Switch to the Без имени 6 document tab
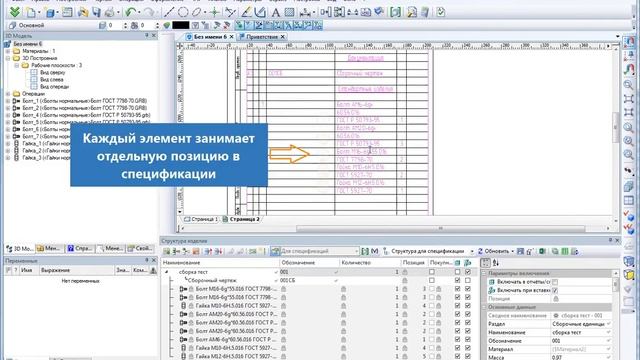Screen dimensions: 640x360 [x=210, y=37]
